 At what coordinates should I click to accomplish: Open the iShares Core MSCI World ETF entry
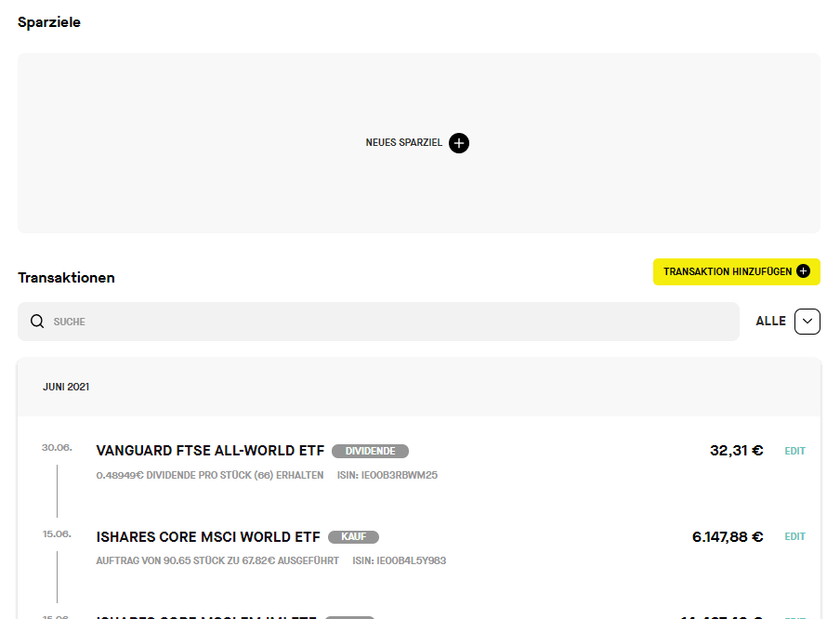point(208,537)
